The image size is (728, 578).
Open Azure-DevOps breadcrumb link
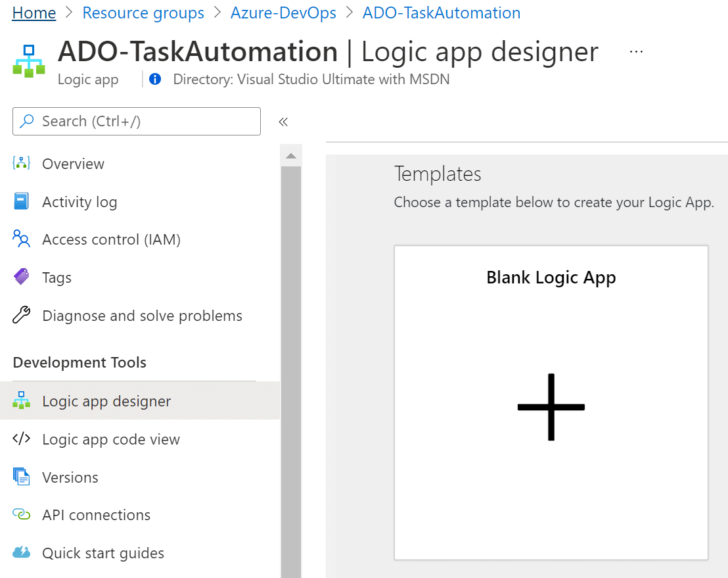tap(283, 13)
